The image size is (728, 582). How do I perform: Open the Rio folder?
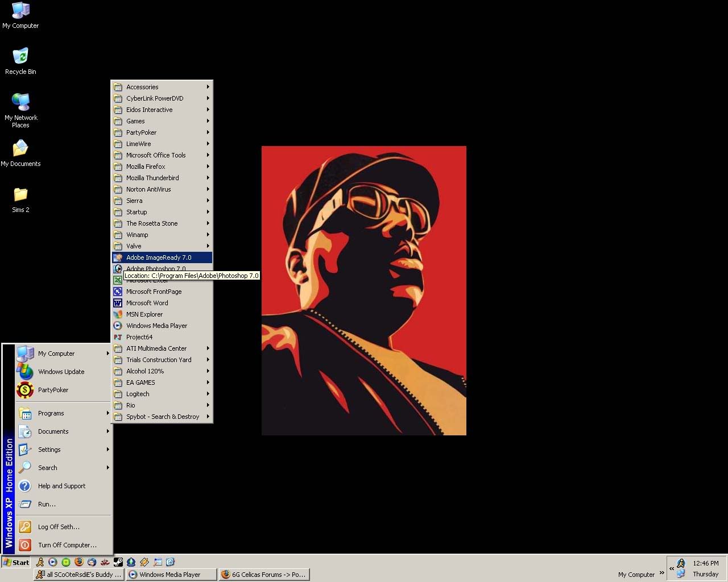click(162, 405)
